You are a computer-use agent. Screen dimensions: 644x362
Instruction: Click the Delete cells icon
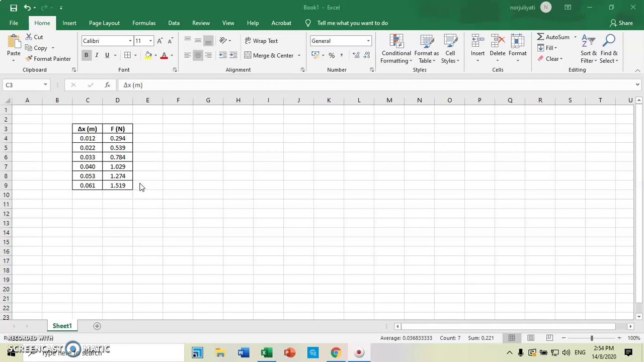point(498,42)
